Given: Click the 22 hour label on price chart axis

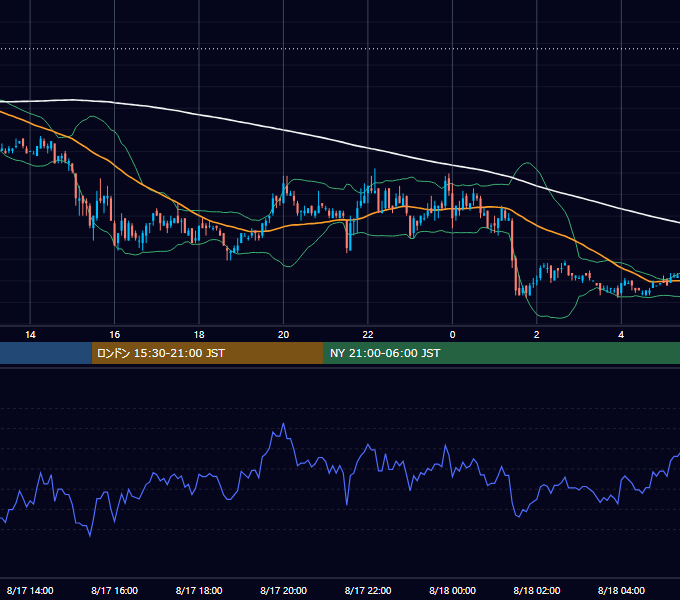Looking at the screenshot, I should click(x=368, y=335).
